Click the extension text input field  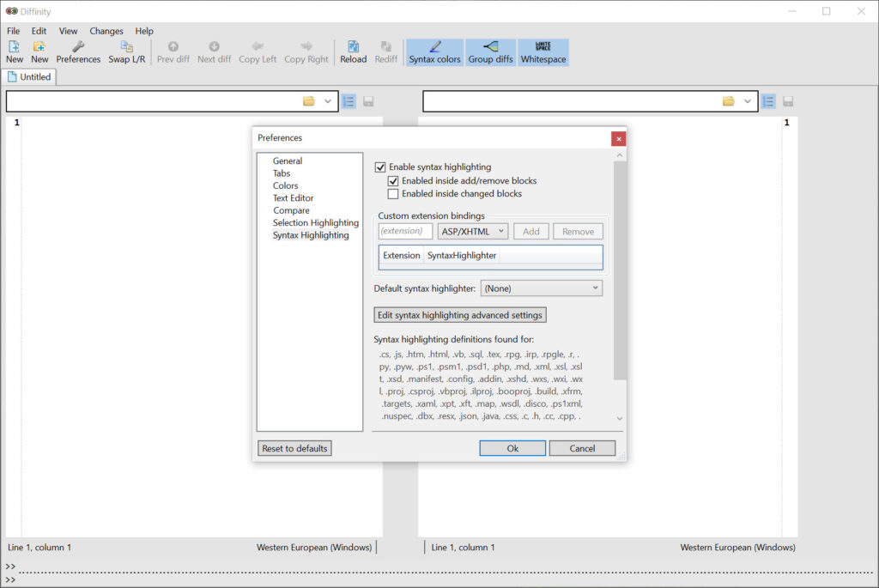pos(405,231)
